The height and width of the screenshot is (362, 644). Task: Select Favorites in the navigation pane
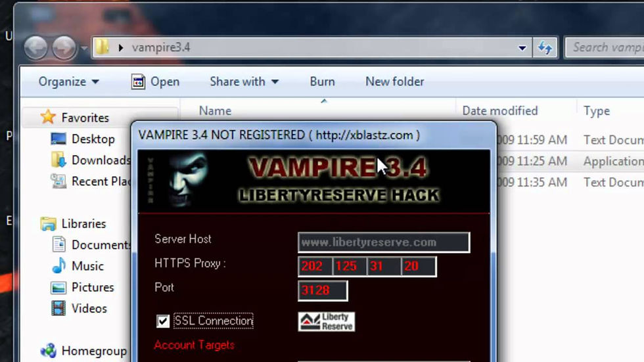85,118
